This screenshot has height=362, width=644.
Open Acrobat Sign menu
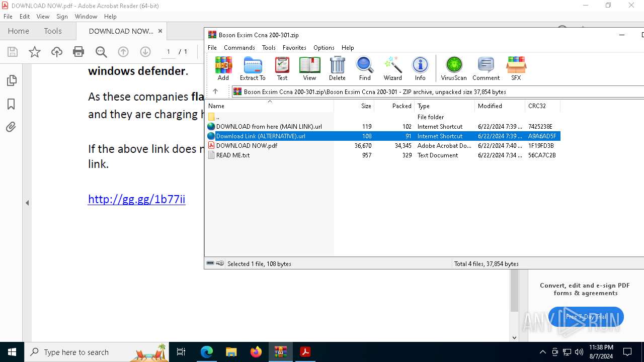(x=62, y=16)
